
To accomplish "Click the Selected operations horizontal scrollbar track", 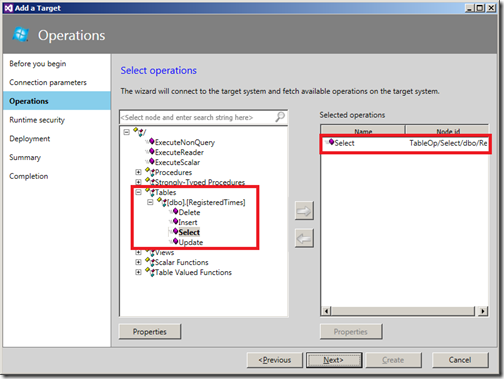I will pyautogui.click(x=403, y=311).
